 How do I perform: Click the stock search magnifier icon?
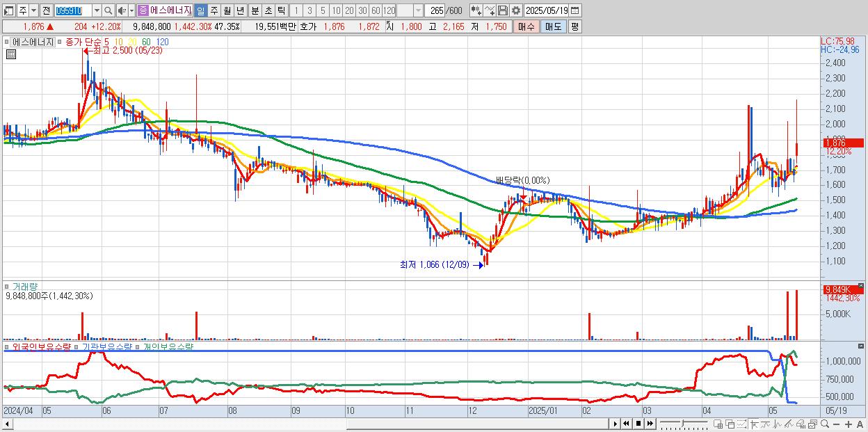pyautogui.click(x=108, y=11)
